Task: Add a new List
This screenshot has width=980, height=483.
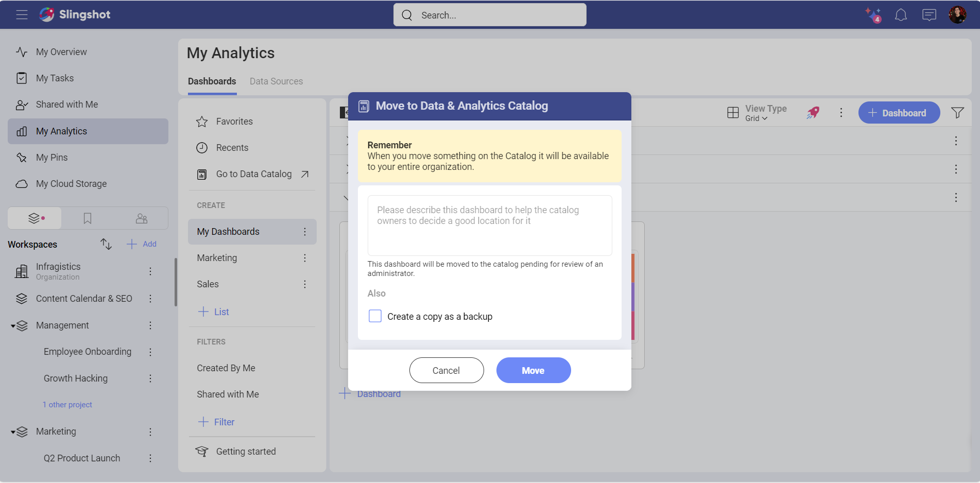Action: tap(214, 312)
